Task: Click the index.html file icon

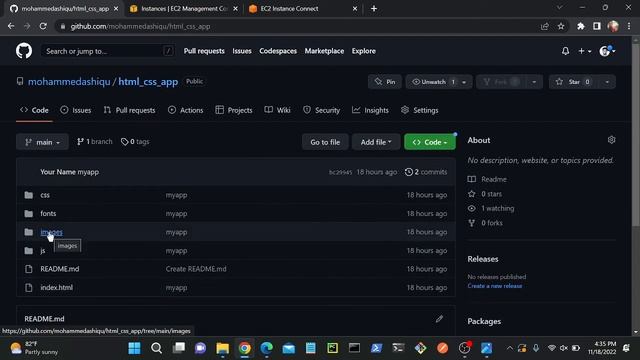Action: point(29,288)
